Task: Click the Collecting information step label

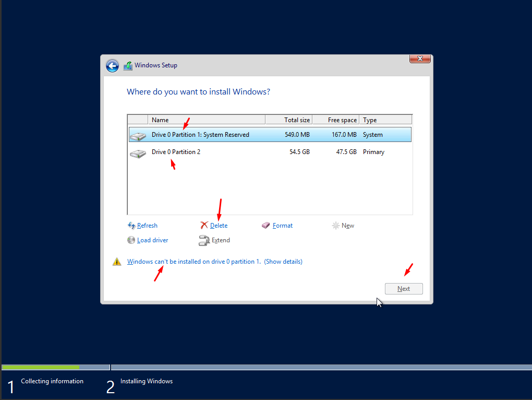Action: click(52, 381)
